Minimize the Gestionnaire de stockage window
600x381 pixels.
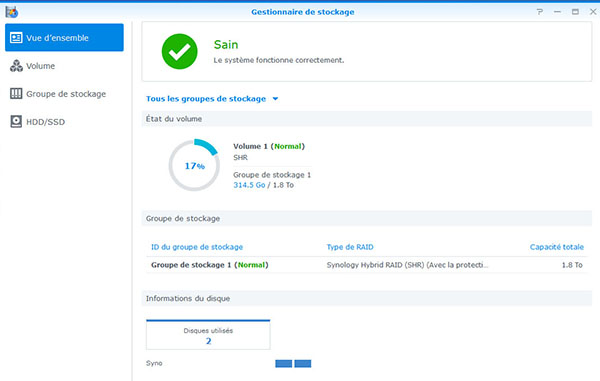coord(557,12)
